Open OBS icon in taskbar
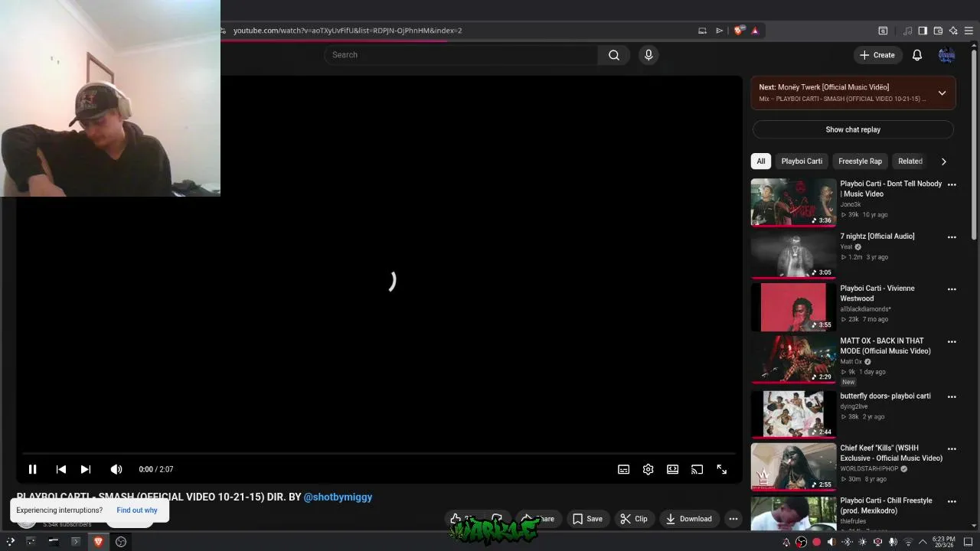The height and width of the screenshot is (551, 980). point(121,542)
